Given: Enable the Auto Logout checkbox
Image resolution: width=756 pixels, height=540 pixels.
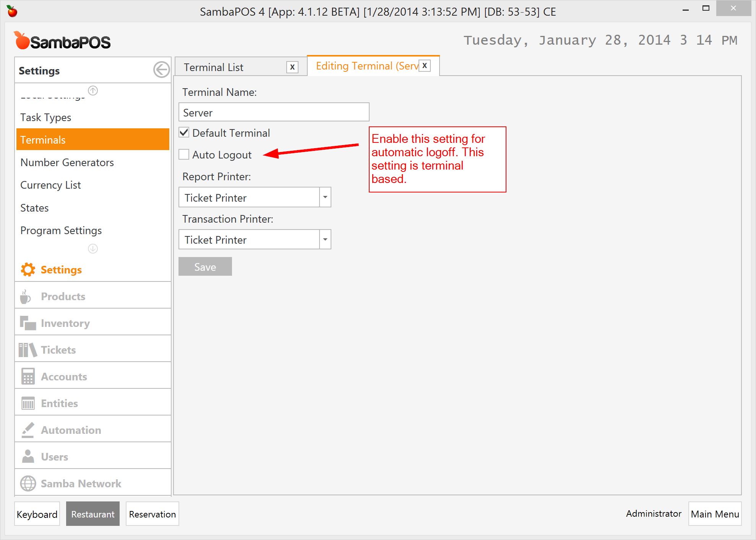Looking at the screenshot, I should 184,154.
